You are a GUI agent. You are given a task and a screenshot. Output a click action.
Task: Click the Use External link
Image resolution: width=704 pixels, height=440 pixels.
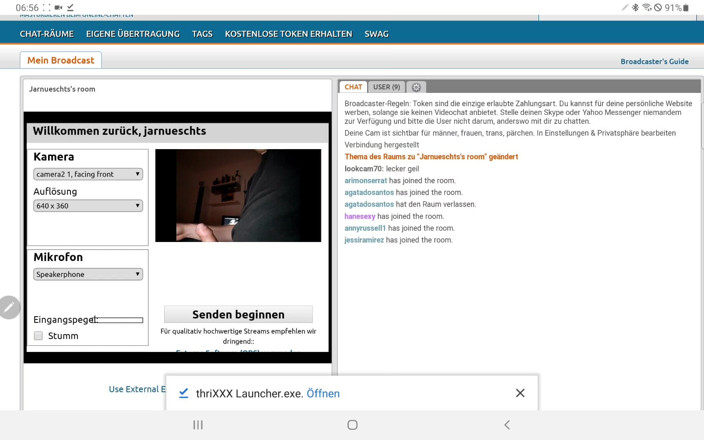coord(136,389)
